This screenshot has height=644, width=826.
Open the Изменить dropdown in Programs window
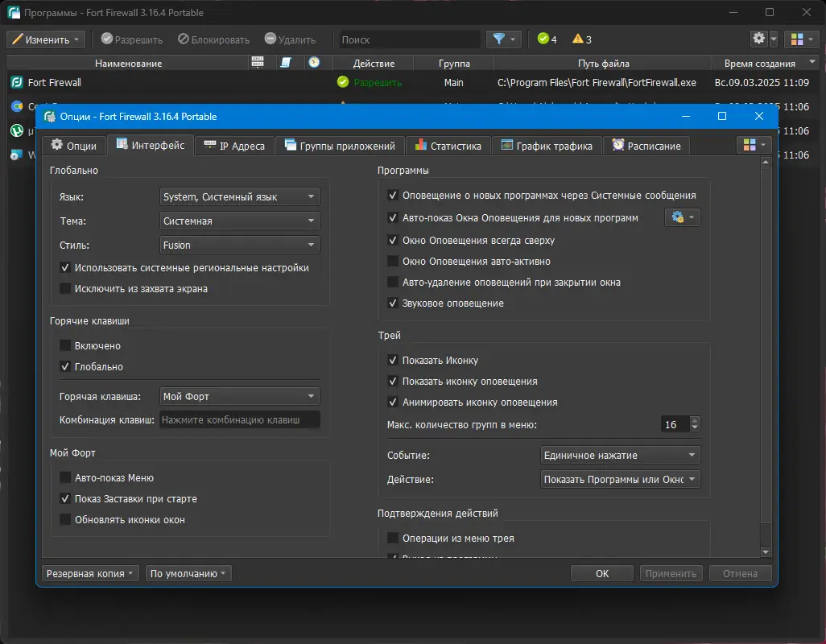(x=46, y=39)
